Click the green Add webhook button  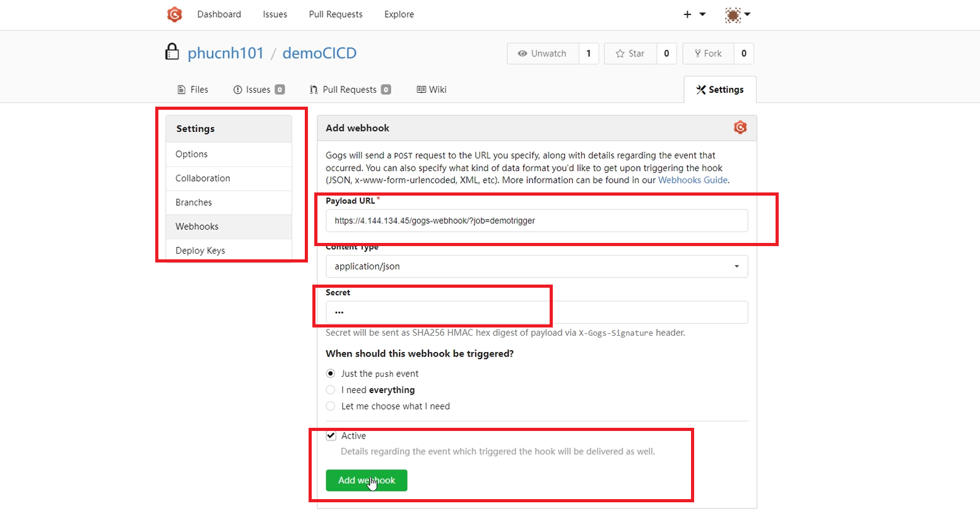tap(367, 480)
